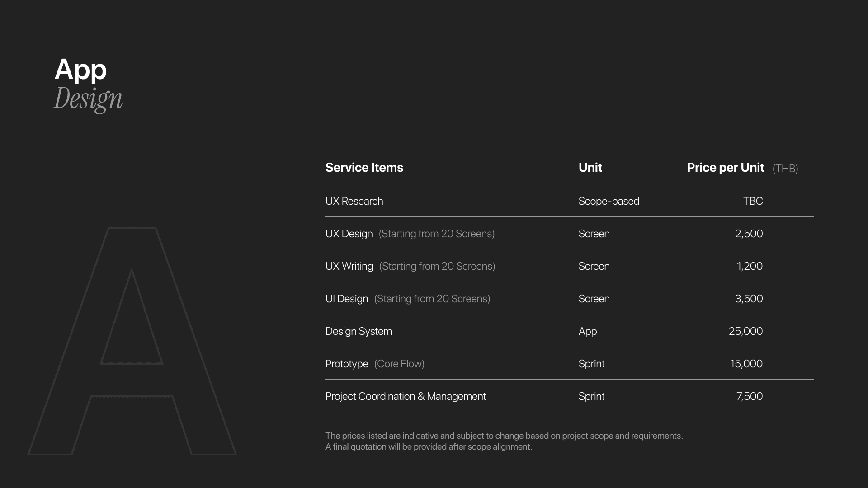Screen dimensions: 868x488
Task: Select the UX Design service item
Action: pos(349,234)
